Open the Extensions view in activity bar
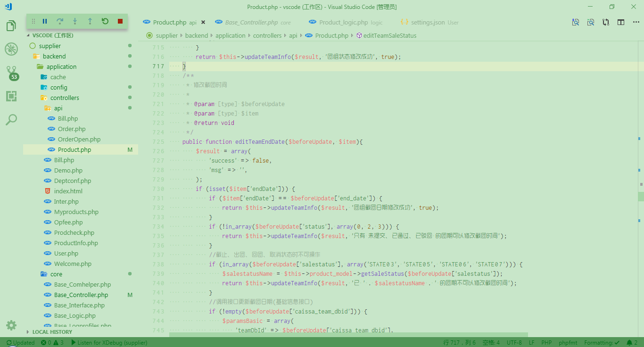644x347 pixels. click(11, 96)
